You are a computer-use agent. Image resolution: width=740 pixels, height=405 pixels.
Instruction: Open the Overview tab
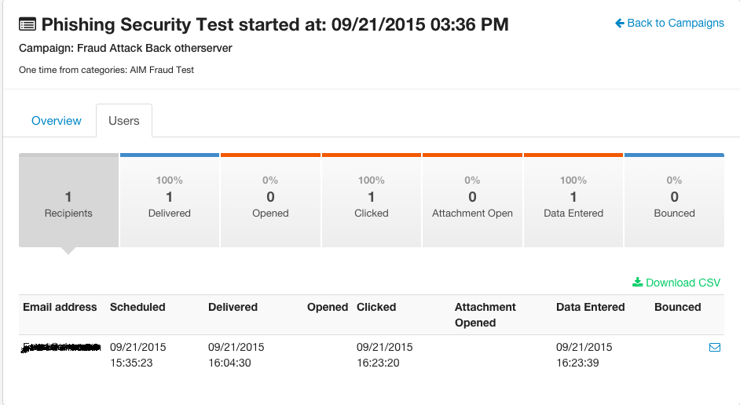(56, 121)
